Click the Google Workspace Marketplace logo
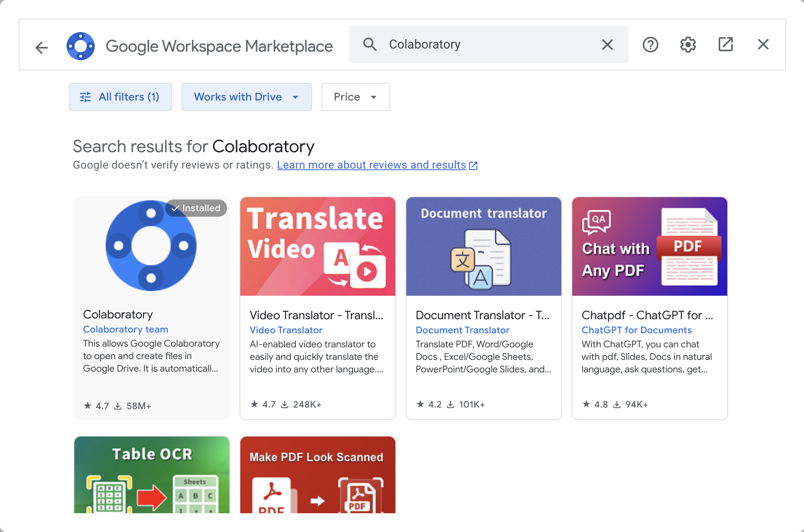The width and height of the screenshot is (804, 532). tap(81, 46)
